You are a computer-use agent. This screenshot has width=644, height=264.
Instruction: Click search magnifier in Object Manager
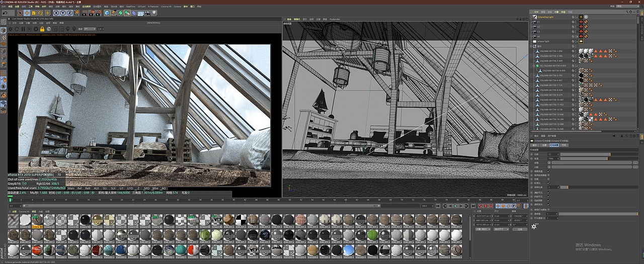point(627,12)
